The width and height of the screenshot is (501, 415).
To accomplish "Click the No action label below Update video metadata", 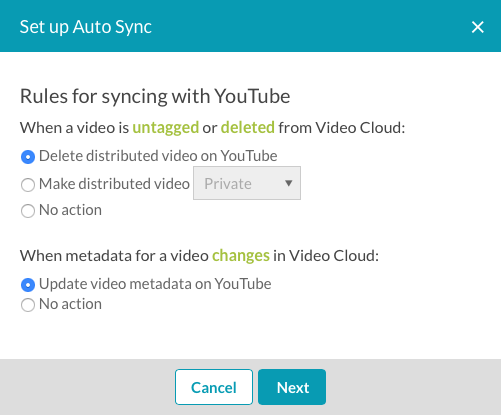I will [x=70, y=304].
